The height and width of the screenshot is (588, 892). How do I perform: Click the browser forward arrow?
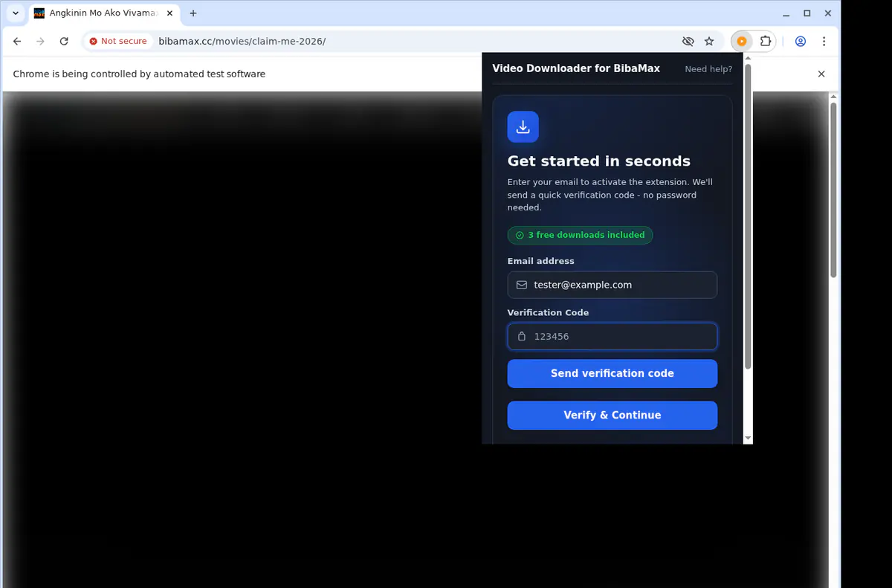tap(41, 42)
